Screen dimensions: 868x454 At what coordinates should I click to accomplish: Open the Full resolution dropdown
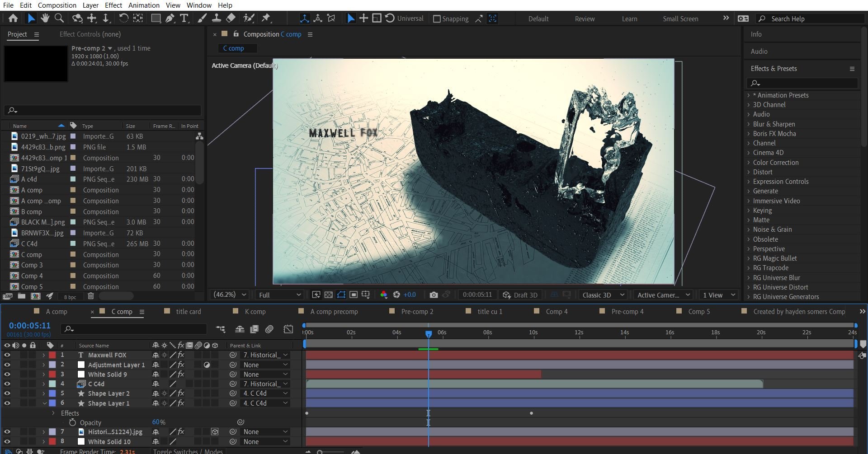pyautogui.click(x=280, y=295)
